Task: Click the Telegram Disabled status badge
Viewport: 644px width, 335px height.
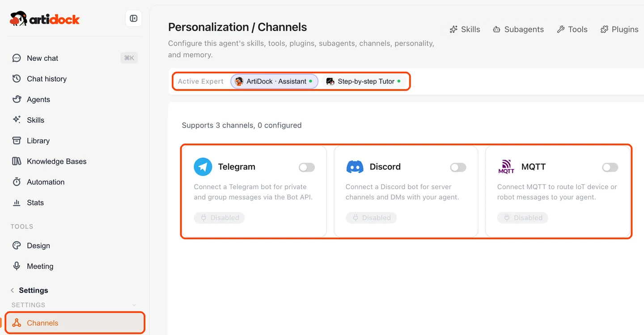Action: coord(219,218)
